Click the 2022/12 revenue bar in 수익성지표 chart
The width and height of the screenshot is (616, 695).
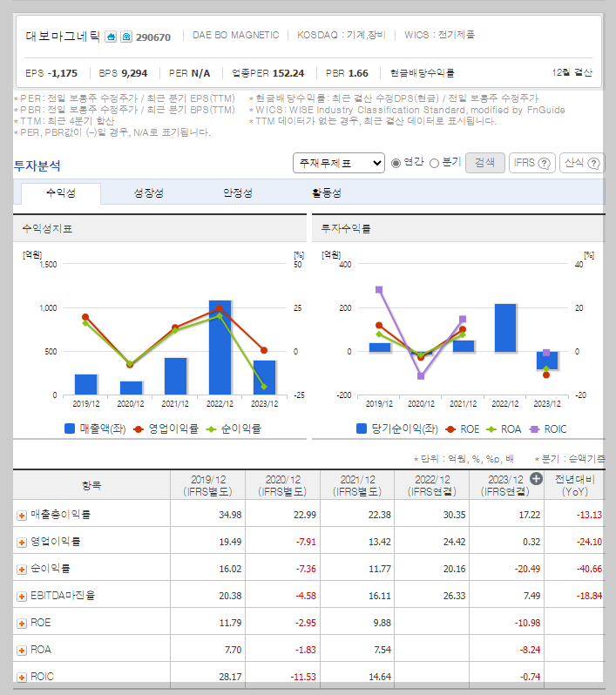tap(220, 347)
